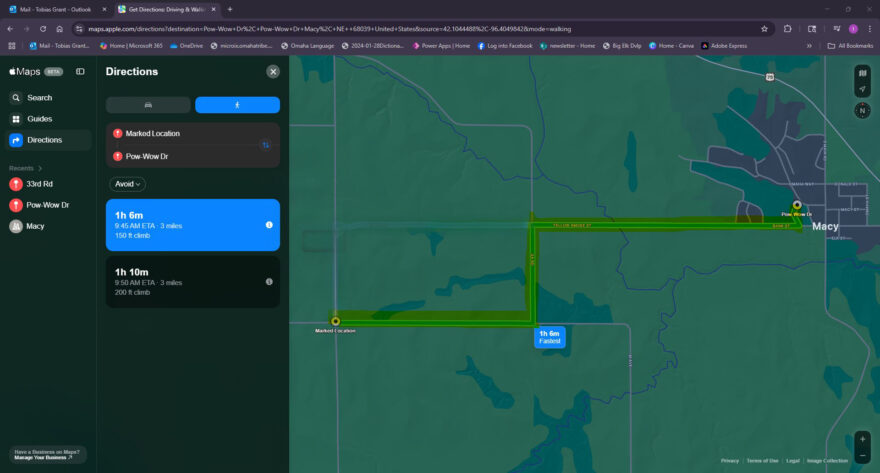Screen dimensions: 880x473
Task: Open map mode chooser icon
Action: 863,73
